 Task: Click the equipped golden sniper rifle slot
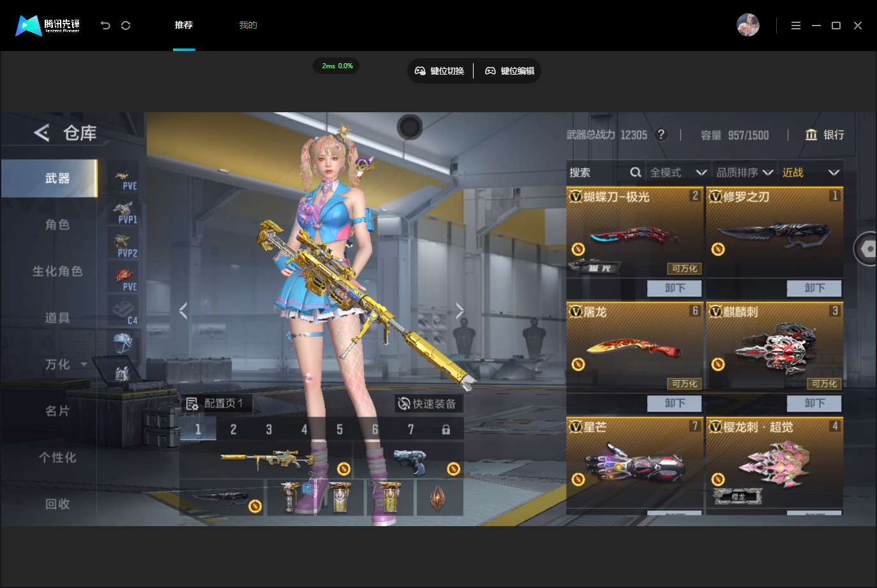click(266, 459)
